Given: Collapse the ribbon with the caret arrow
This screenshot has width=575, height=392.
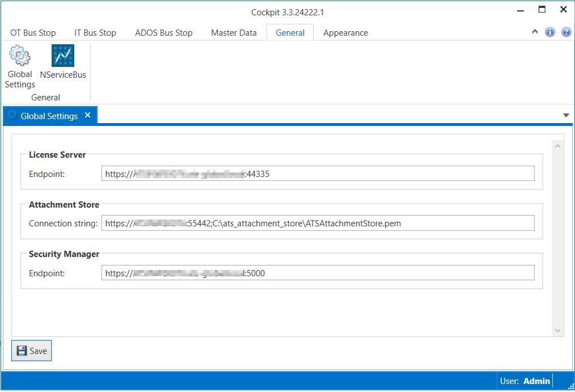Looking at the screenshot, I should [x=535, y=32].
